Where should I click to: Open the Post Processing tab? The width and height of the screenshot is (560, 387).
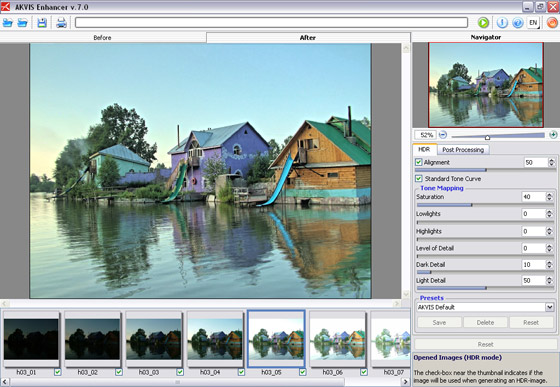[463, 150]
